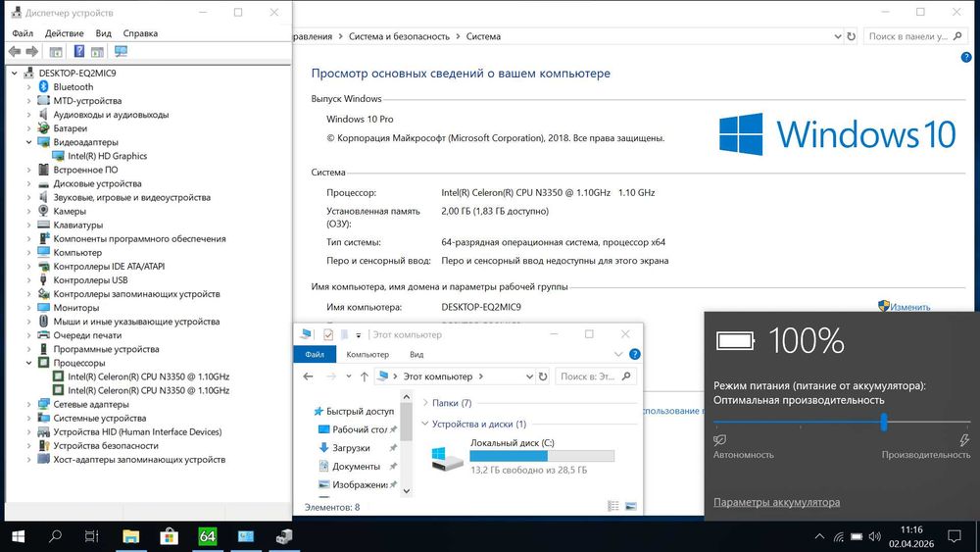Switch to Компьютер ribbon tab in Explorer

[x=367, y=355]
